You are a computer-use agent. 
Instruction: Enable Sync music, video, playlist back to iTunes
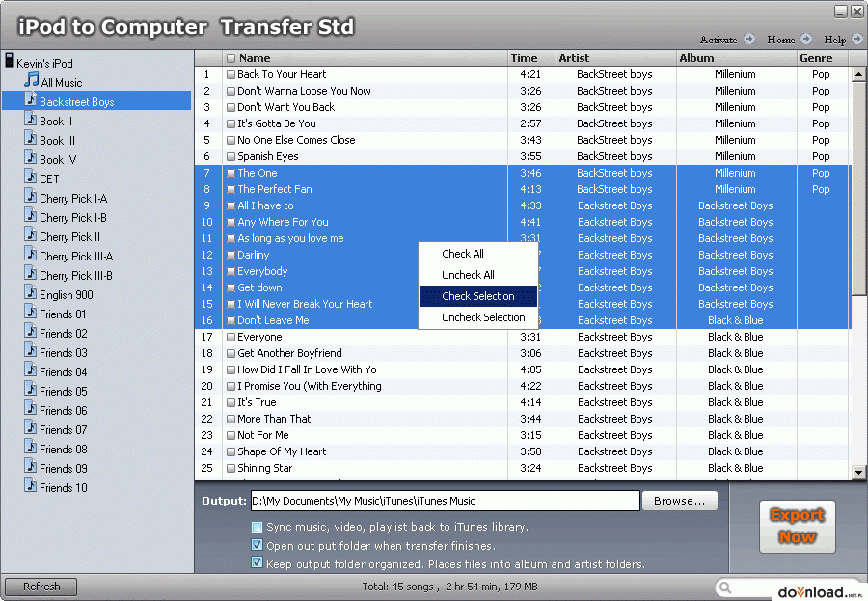(257, 527)
